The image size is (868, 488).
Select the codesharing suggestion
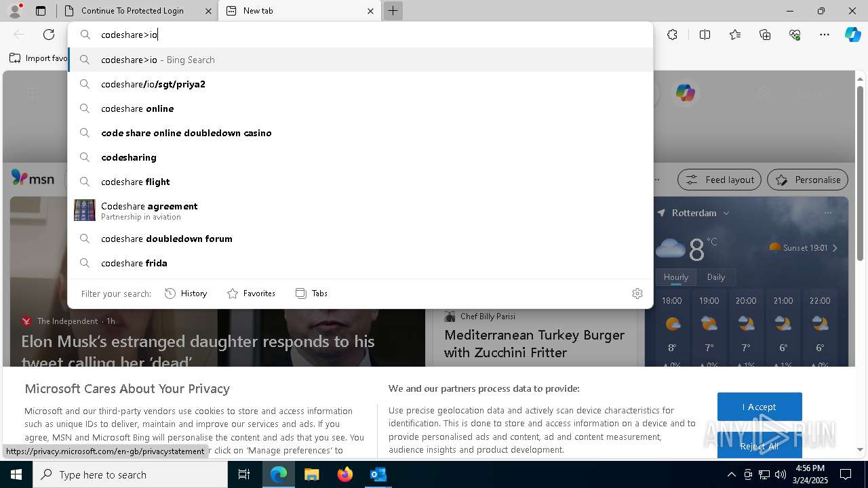click(360, 157)
